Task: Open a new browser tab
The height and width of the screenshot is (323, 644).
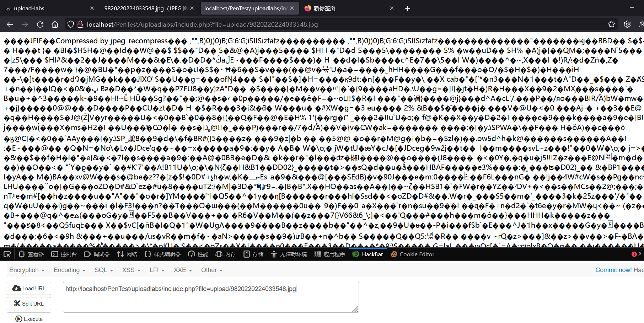Action: click(x=407, y=8)
